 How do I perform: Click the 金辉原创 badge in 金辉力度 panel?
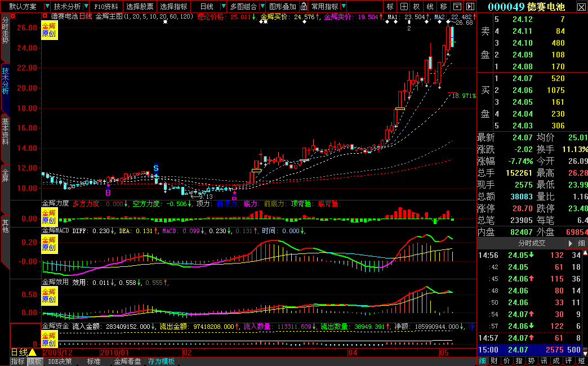tap(49, 216)
